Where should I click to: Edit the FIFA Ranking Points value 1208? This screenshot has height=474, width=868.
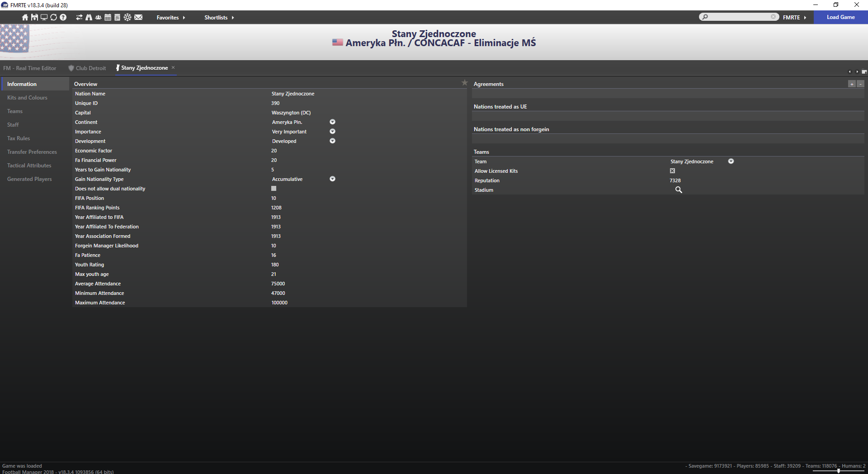tap(276, 208)
